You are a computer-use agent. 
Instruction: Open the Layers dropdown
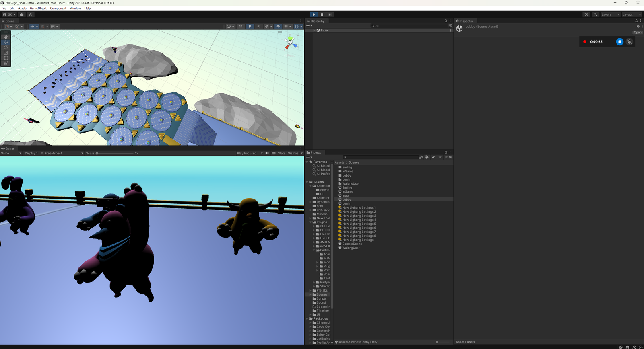611,14
